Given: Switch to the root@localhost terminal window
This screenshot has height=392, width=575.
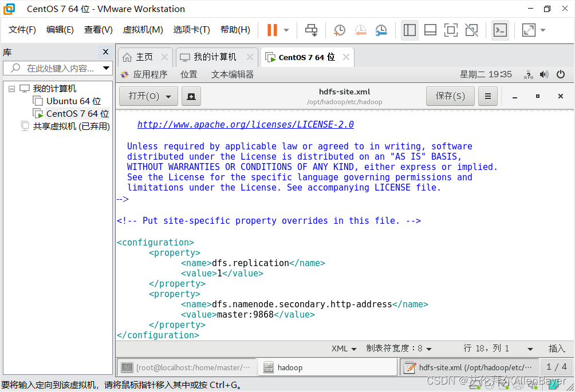Looking at the screenshot, I should tap(186, 367).
